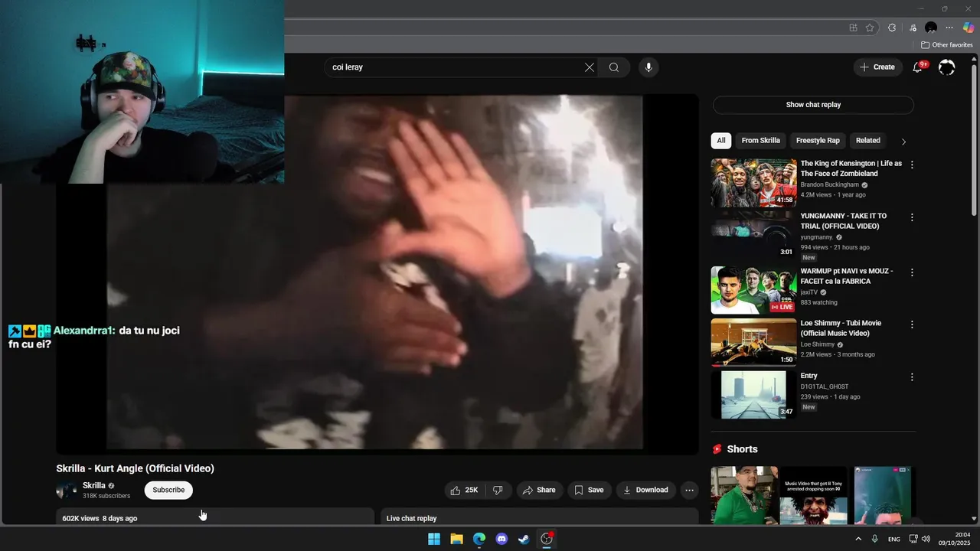Open the green-shirt man Short thumbnail
The image size is (980, 551).
tap(744, 495)
